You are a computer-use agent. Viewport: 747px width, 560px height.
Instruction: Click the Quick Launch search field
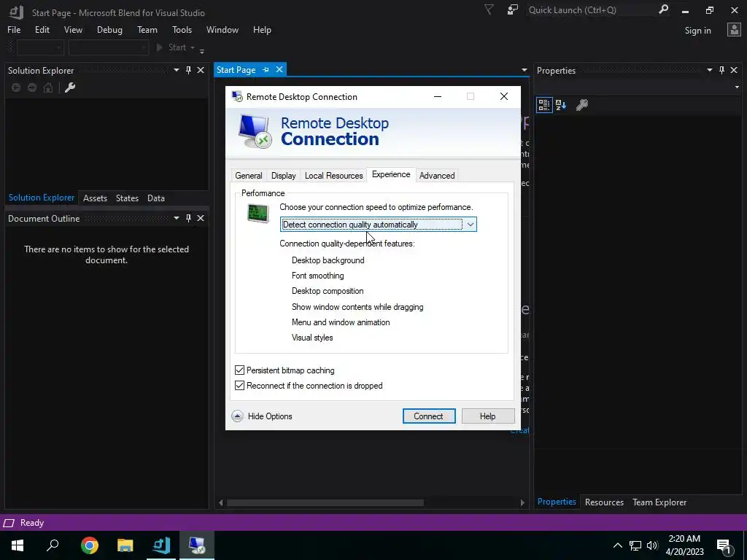(x=591, y=9)
